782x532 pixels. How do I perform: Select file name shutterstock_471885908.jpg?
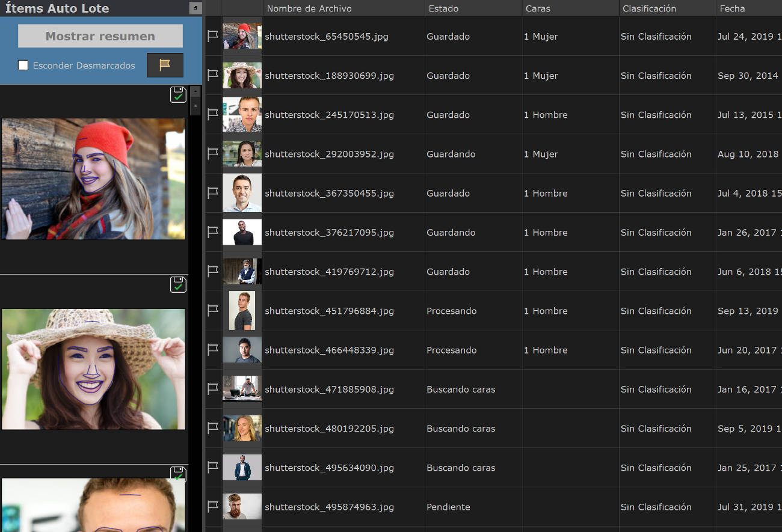click(x=330, y=389)
